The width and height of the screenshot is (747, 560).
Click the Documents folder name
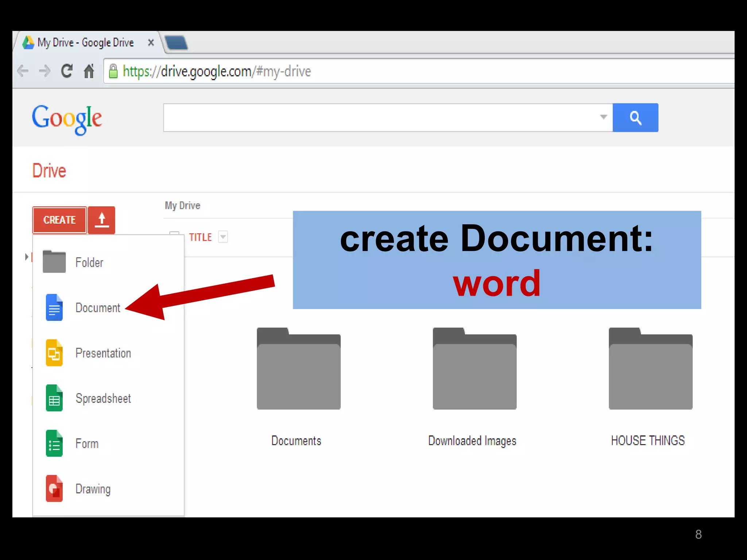pos(296,441)
